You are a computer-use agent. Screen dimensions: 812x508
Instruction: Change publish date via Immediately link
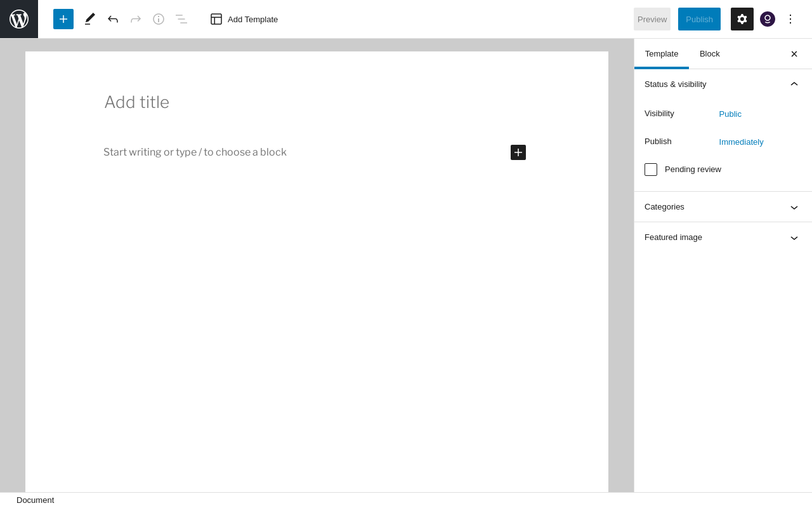coord(742,142)
